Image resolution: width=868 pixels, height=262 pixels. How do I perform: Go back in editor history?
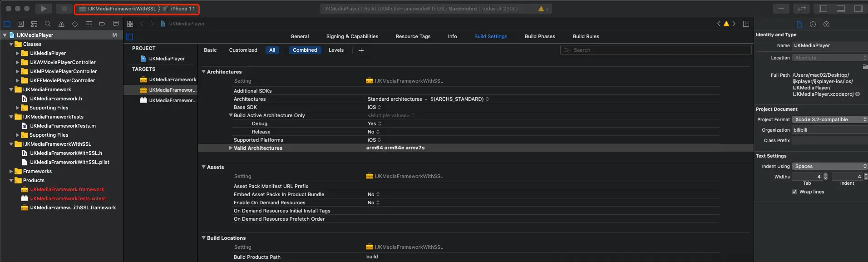click(x=142, y=24)
